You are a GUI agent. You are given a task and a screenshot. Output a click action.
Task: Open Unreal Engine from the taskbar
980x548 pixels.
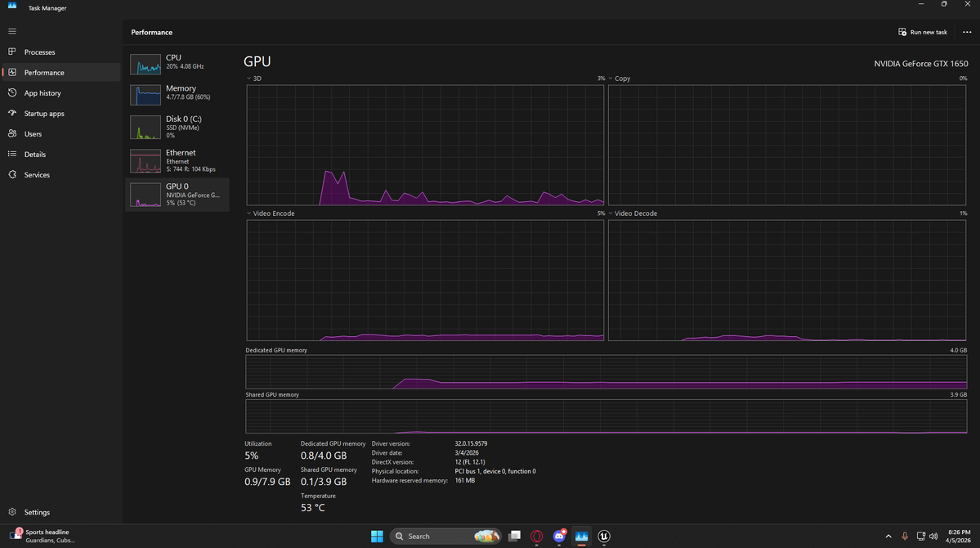click(x=604, y=536)
